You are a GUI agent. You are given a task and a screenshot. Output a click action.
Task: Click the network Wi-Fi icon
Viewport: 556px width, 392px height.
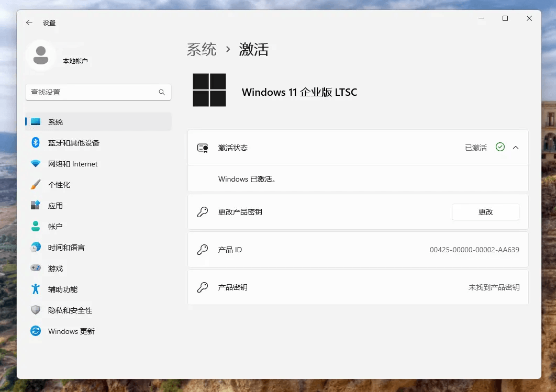(36, 163)
